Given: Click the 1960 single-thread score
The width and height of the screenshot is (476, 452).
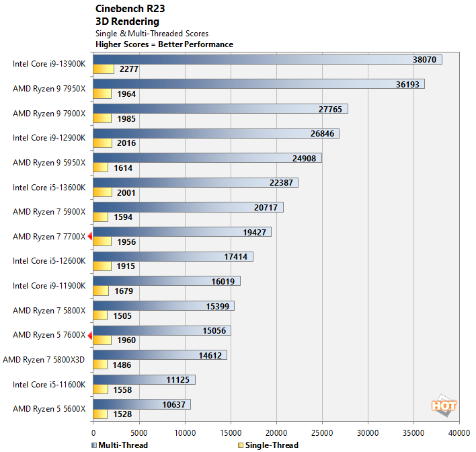Looking at the screenshot, I should coord(126,340).
